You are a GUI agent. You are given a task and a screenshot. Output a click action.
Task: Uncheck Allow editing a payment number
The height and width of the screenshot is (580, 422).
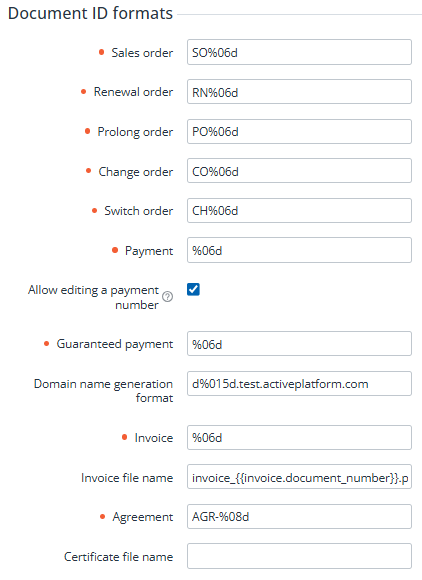[x=193, y=289]
